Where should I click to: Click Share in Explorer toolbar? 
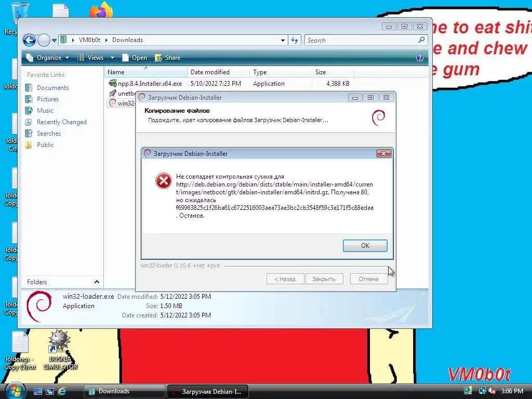click(168, 58)
